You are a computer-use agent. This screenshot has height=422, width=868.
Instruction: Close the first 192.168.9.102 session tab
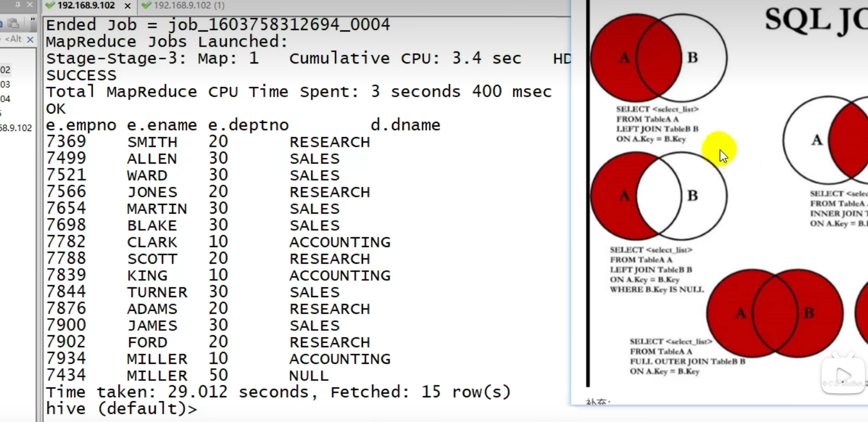tap(128, 6)
